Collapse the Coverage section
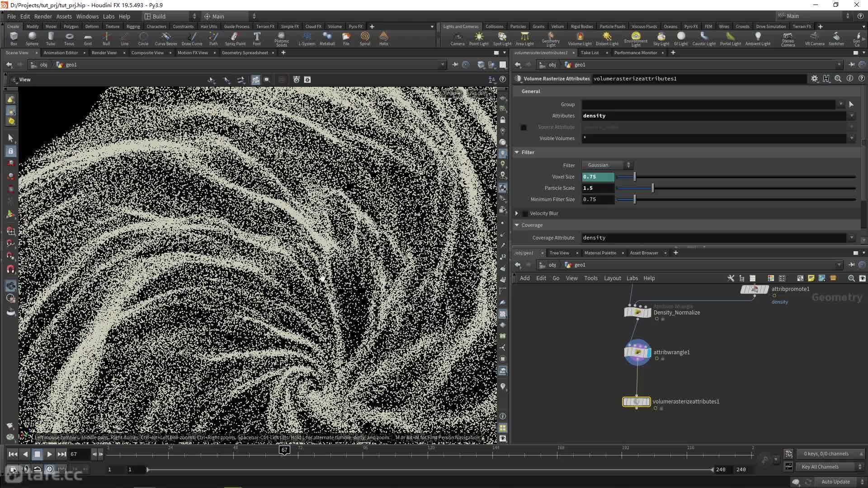 coord(517,225)
